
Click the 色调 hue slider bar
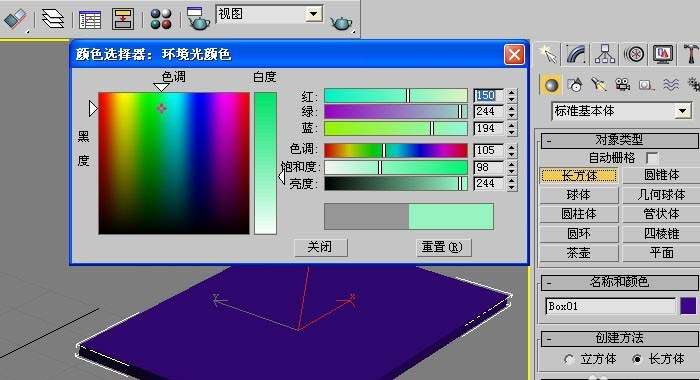point(396,150)
